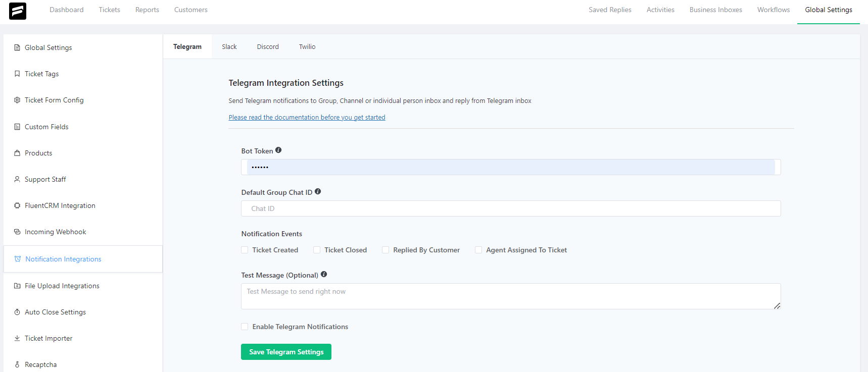Focus the Bot Token password field
The image size is (868, 372).
pos(511,167)
